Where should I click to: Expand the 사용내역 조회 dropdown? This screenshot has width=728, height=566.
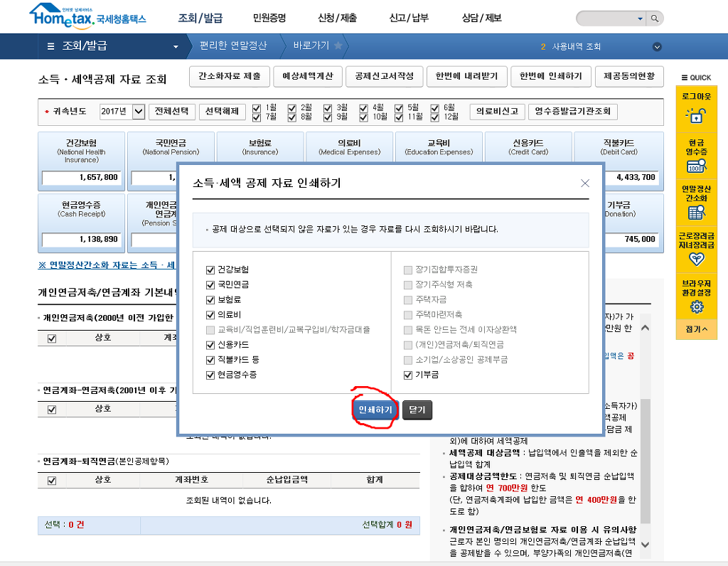pyautogui.click(x=657, y=46)
